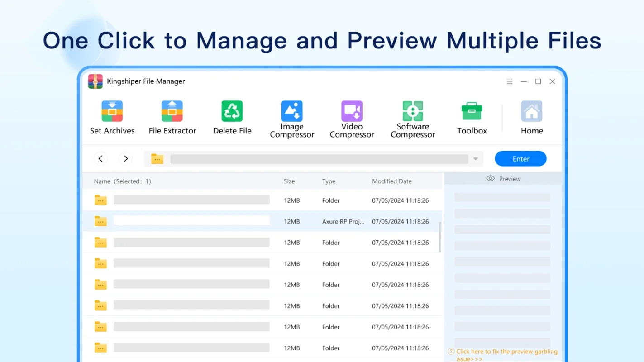Maximize the Kingshiper File Manager window
Viewport: 644px width, 362px height.
point(538,81)
